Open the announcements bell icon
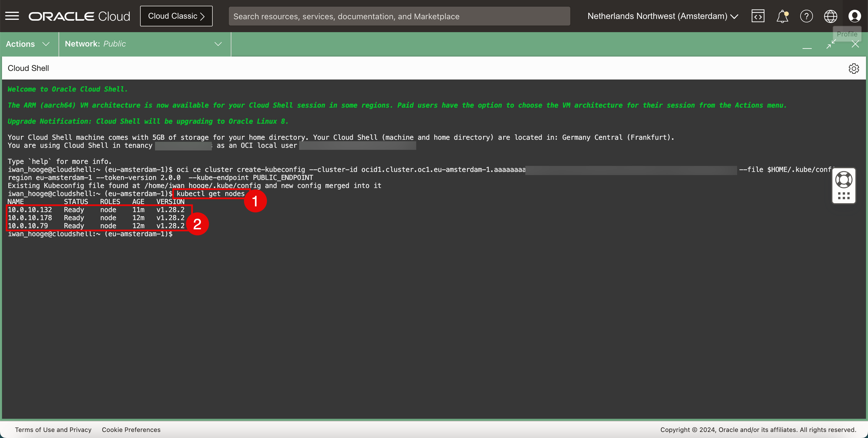The height and width of the screenshot is (438, 868). 782,16
